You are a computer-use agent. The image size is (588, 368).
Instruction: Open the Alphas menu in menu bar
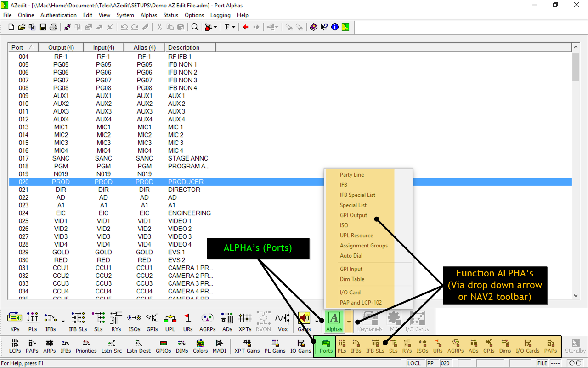[x=149, y=15]
